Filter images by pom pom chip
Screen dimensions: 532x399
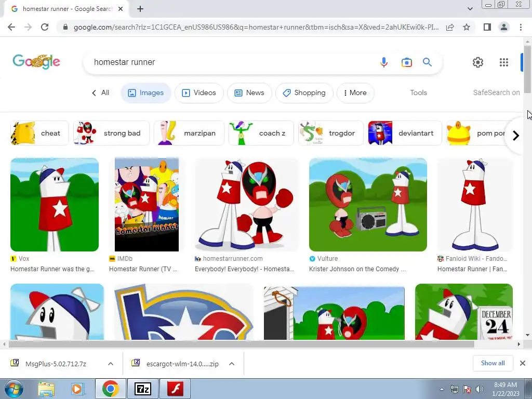[x=477, y=133]
